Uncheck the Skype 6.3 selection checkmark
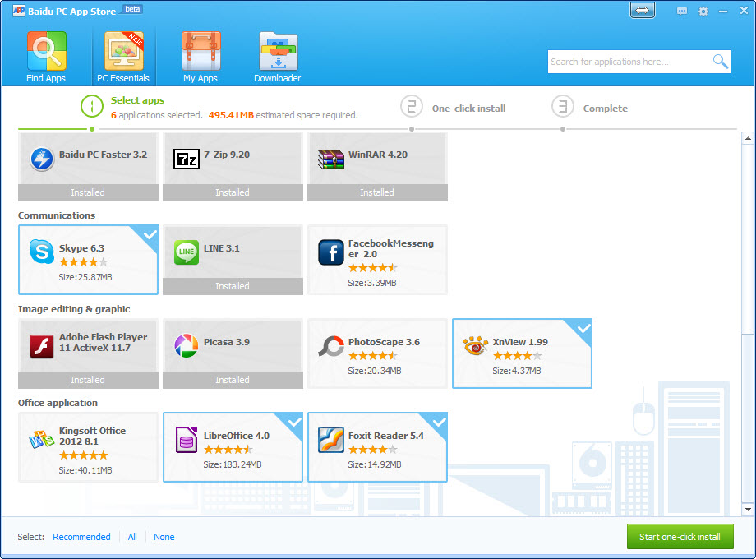Screen dimensions: 756x559 (x=150, y=234)
